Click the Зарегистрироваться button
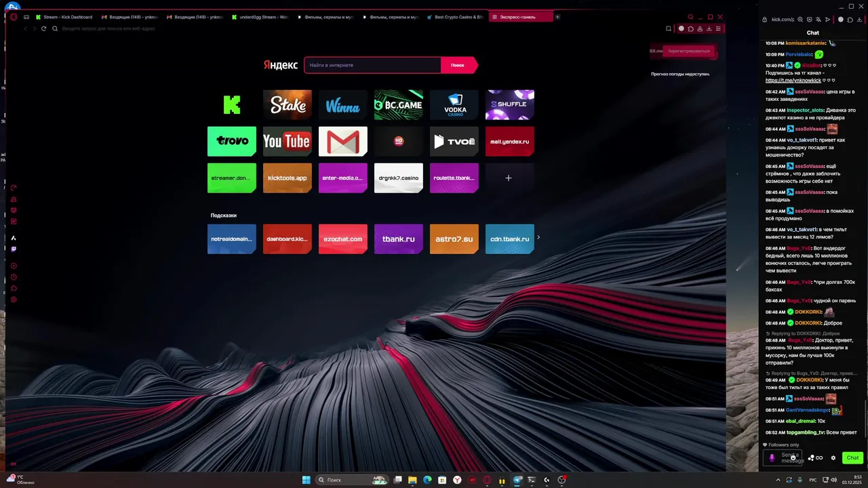This screenshot has height=488, width=868. tap(689, 51)
